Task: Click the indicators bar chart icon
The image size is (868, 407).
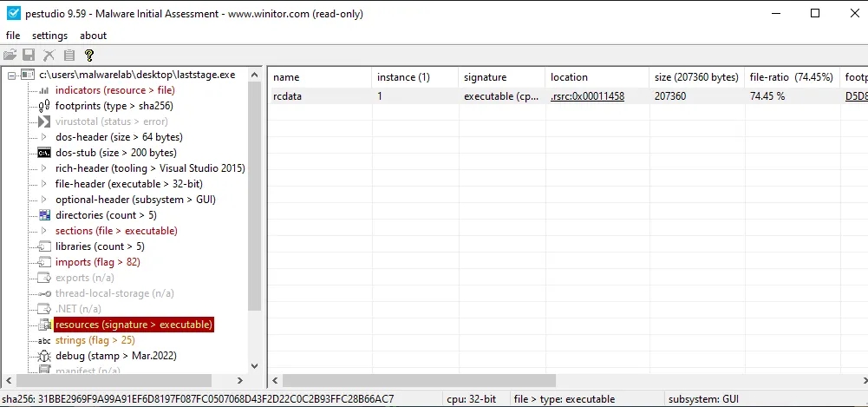Action: click(x=44, y=90)
